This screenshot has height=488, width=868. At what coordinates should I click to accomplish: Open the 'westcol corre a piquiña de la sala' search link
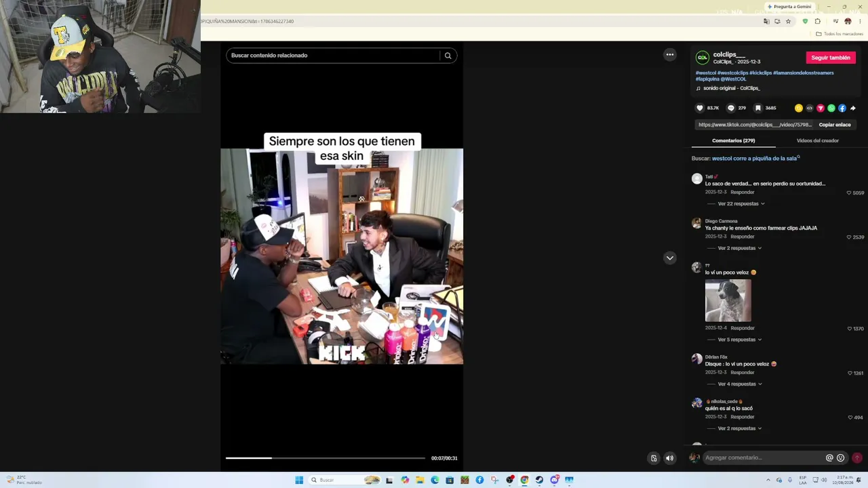pyautogui.click(x=755, y=159)
